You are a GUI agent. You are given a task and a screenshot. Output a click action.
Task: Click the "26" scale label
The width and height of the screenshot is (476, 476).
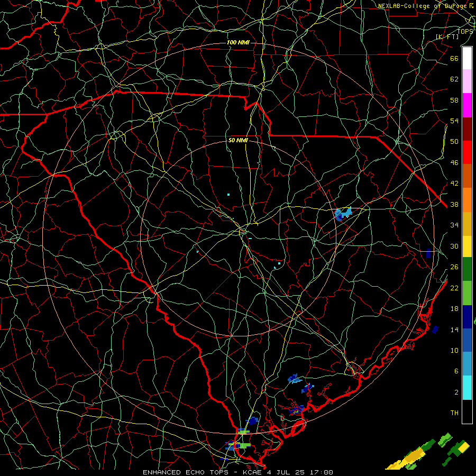tap(454, 267)
